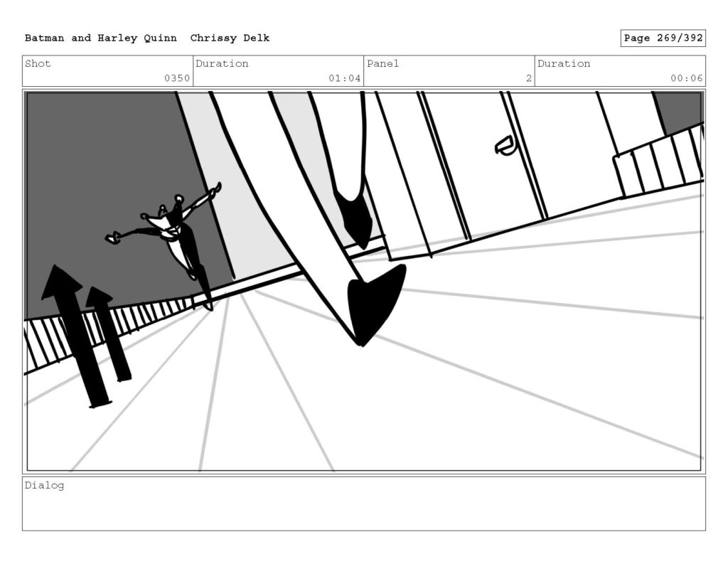Click the shot number '0350'
Image resolution: width=728 pixels, height=564 pixels.
coord(177,78)
